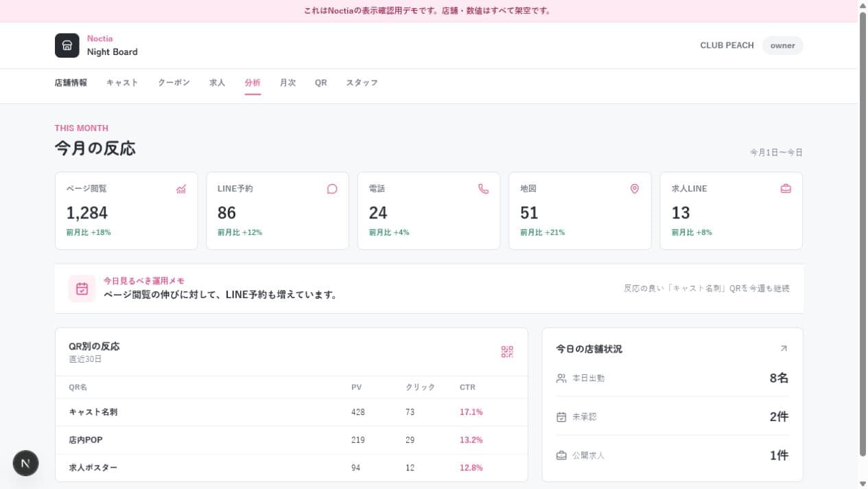Click the 17.1% CTR value

click(x=471, y=412)
